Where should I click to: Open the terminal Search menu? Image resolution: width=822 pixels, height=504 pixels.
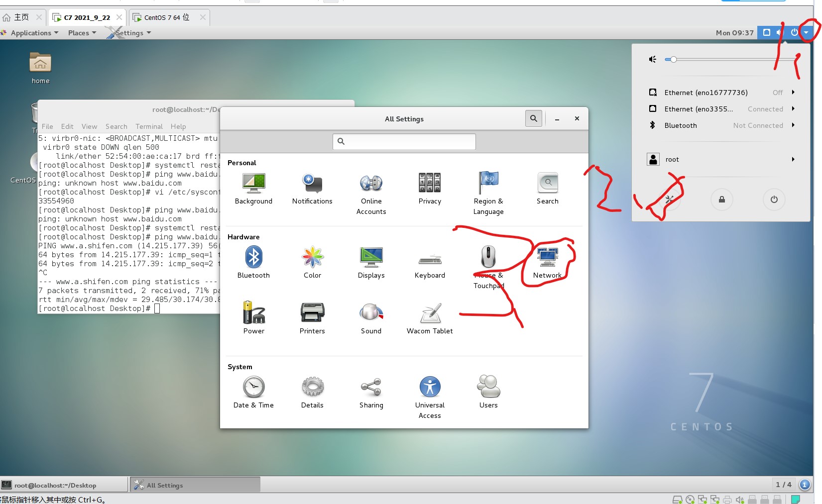coord(117,126)
